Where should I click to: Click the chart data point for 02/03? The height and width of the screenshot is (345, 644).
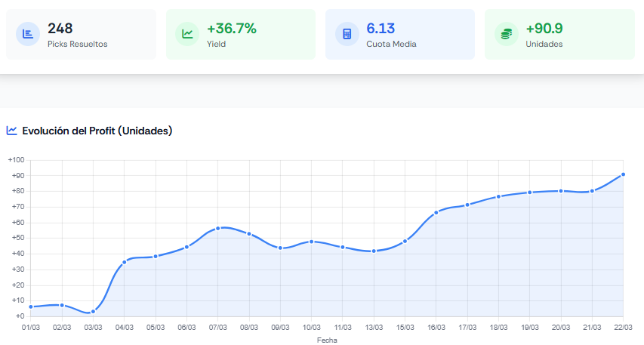[62, 305]
